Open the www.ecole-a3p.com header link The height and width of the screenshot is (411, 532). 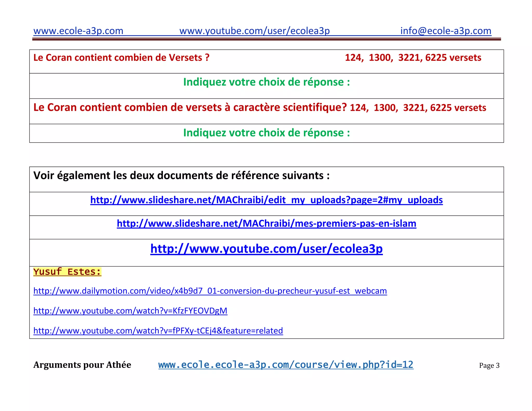coord(78,31)
